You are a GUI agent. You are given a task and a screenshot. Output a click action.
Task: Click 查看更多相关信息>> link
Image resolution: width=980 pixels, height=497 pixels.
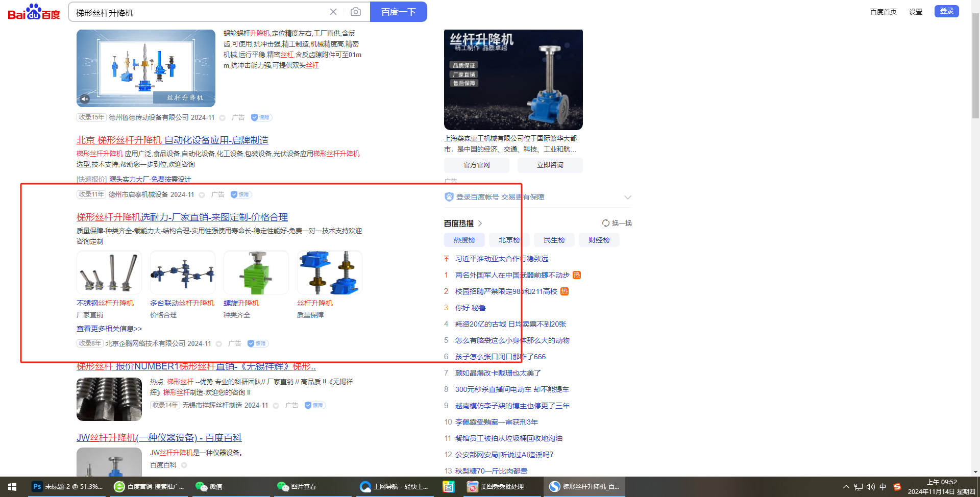click(x=109, y=329)
